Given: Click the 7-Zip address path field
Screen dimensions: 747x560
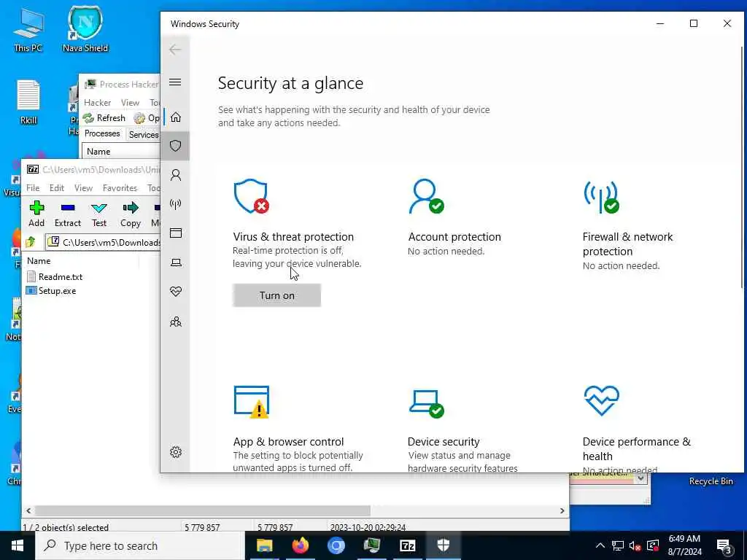Looking at the screenshot, I should click(x=103, y=242).
